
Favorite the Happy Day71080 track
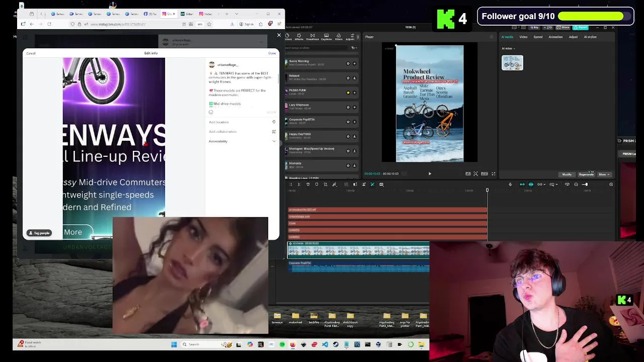[348, 136]
